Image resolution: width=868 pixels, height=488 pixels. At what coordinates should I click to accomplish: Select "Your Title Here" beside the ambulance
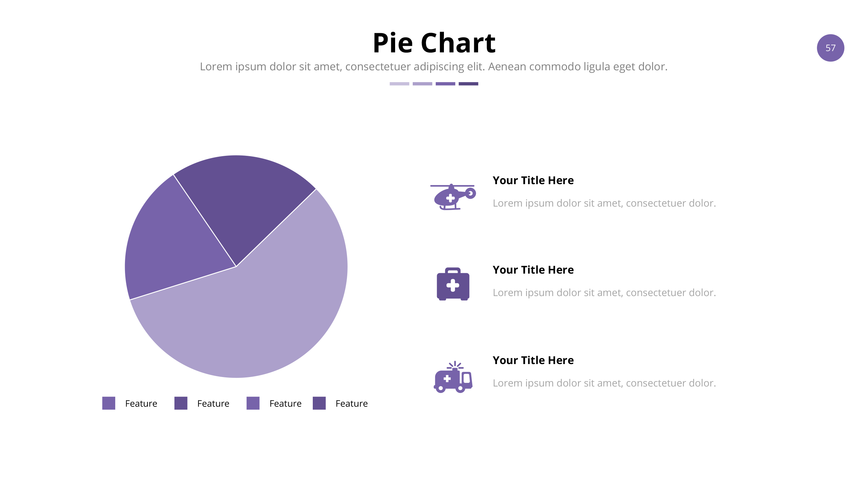pyautogui.click(x=533, y=360)
